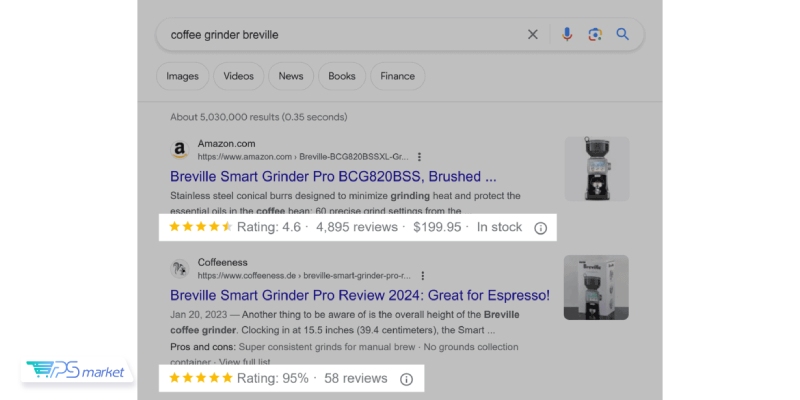Select the Books filter chip
This screenshot has height=400, width=800.
tap(342, 76)
